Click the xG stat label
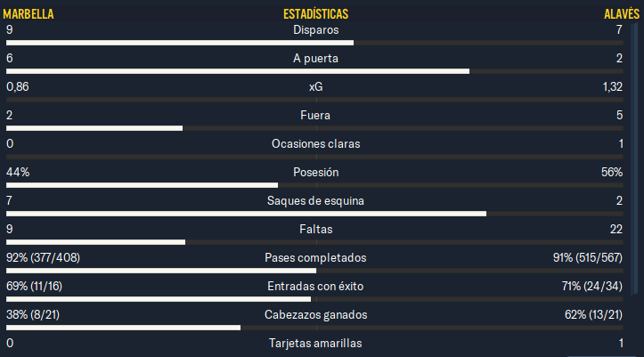 click(316, 87)
